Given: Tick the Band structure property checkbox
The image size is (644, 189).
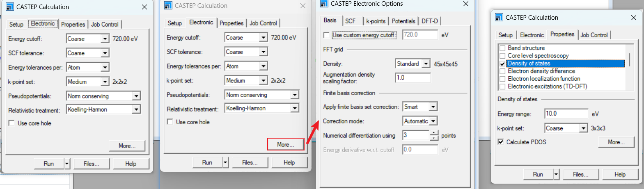Looking at the screenshot, I should (x=502, y=48).
